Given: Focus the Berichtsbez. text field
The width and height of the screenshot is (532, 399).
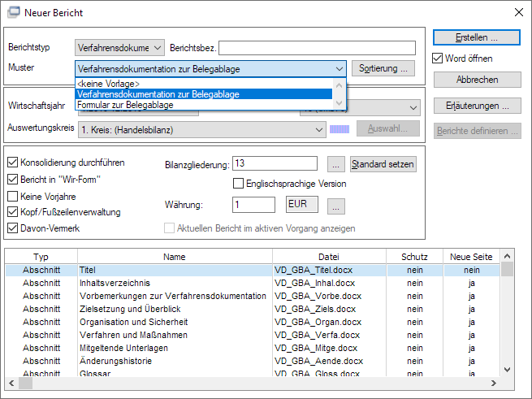Looking at the screenshot, I should pyautogui.click(x=317, y=48).
